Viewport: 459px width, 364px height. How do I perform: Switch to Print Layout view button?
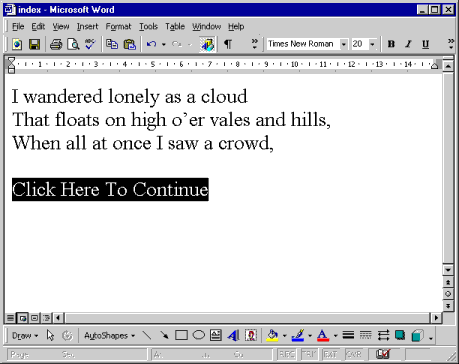[x=34, y=318]
